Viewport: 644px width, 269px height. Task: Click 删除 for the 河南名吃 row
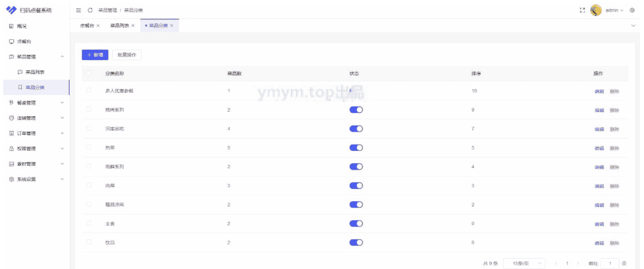(x=614, y=129)
